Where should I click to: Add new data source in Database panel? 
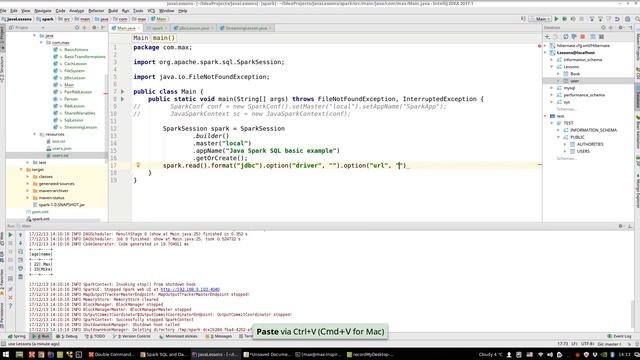pyautogui.click(x=547, y=37)
